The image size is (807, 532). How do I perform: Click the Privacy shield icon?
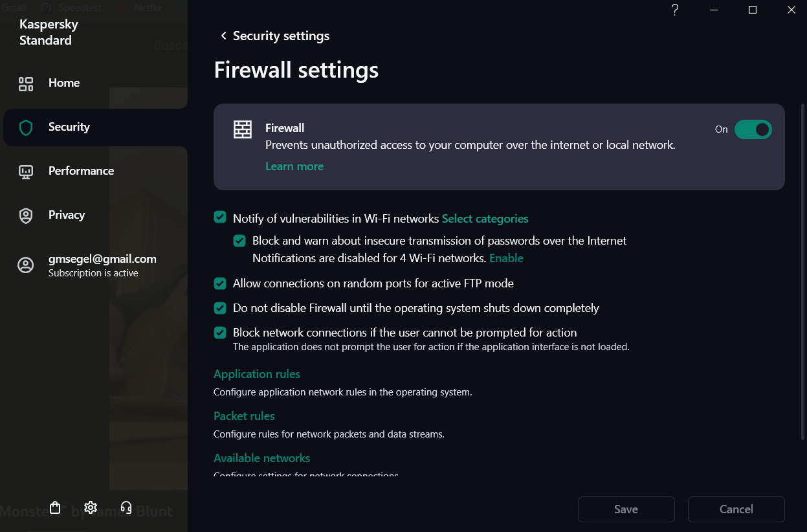coord(26,216)
